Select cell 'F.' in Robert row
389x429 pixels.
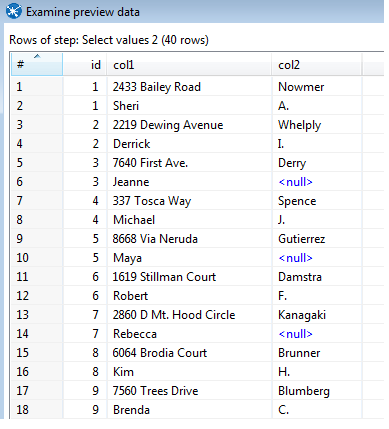pyautogui.click(x=317, y=296)
